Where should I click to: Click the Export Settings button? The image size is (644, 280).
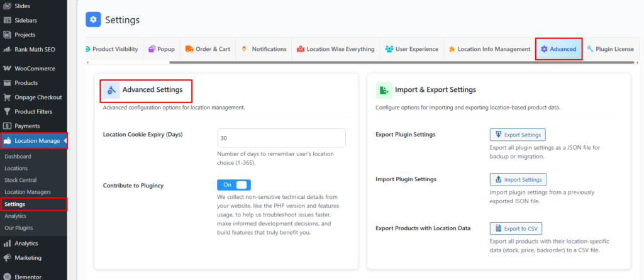[518, 135]
